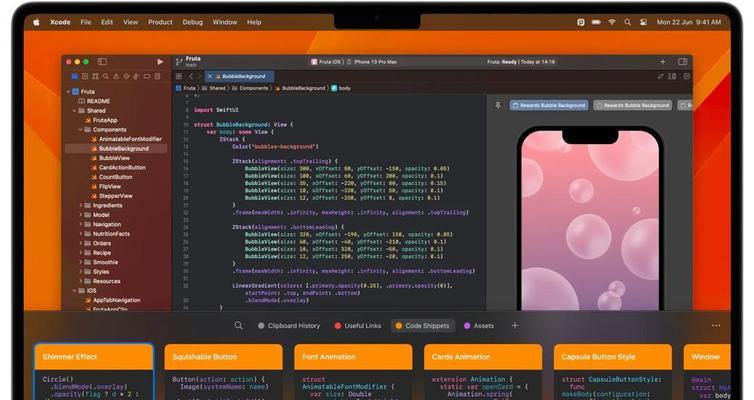The width and height of the screenshot is (754, 400).
Task: Open the Issue navigator warning icon
Action: [116, 76]
